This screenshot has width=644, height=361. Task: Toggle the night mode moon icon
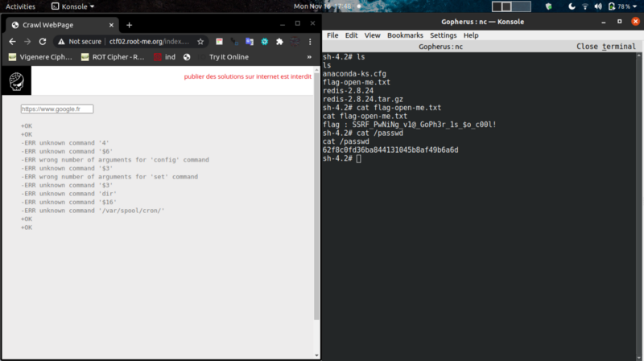click(x=572, y=6)
